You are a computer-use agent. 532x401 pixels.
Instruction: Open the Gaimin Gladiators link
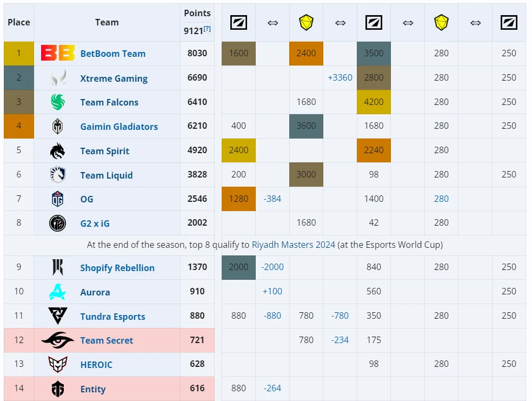click(119, 127)
